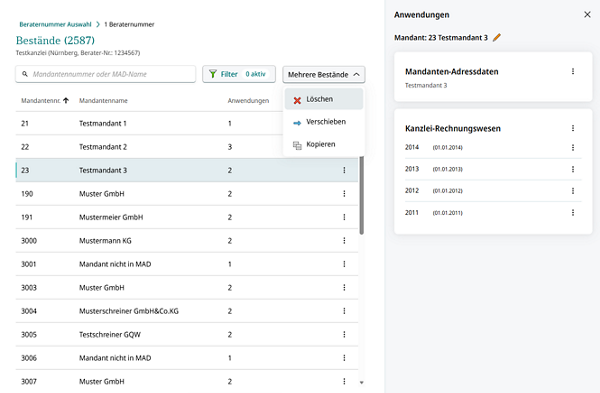Open options for the 2014 fiscal year entry
Viewport: 600px width, 393px height.
573,147
